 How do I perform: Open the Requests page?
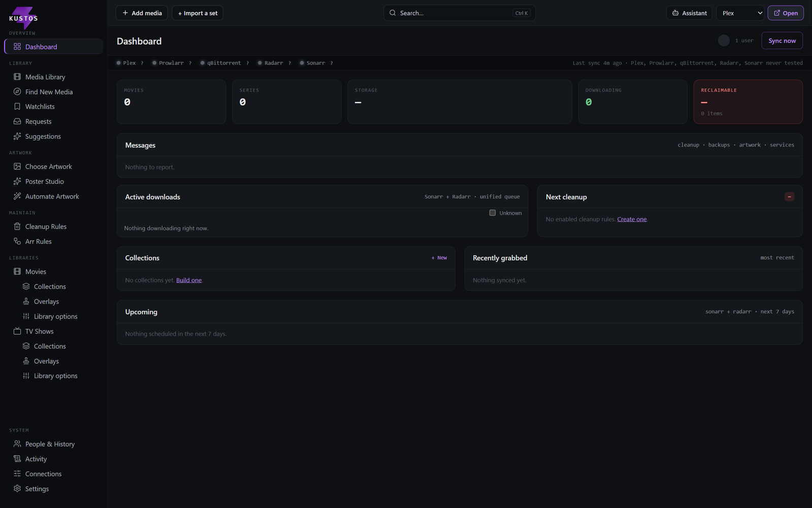pyautogui.click(x=53, y=121)
